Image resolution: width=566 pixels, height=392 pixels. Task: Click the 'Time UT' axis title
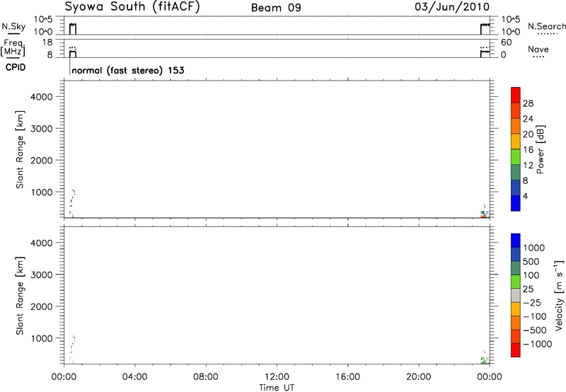(277, 388)
